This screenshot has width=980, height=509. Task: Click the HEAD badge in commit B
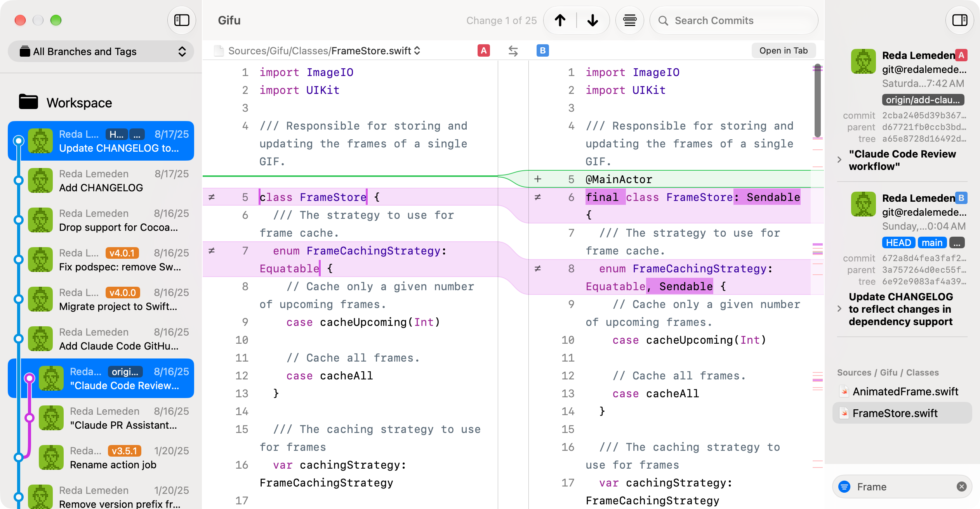point(898,242)
